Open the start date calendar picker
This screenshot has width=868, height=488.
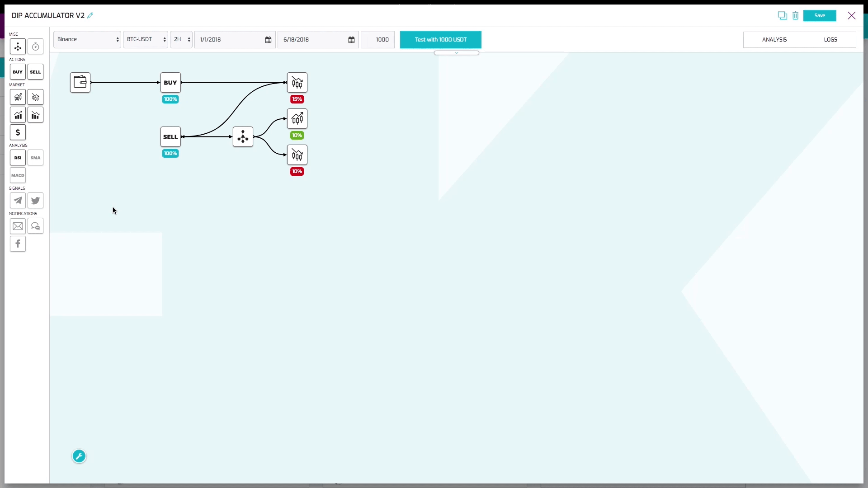click(x=268, y=40)
